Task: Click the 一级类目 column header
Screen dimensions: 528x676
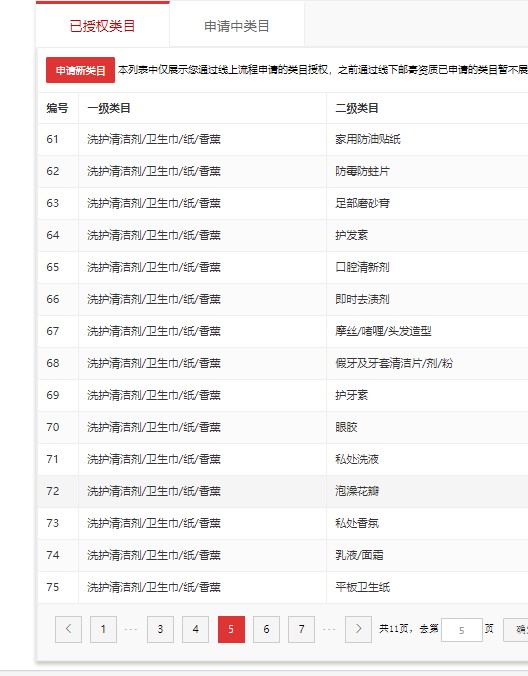Action: [109, 108]
